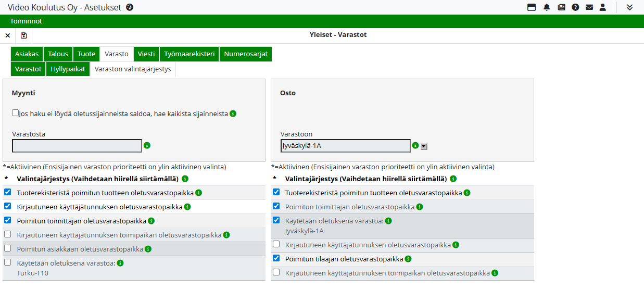Switch to the Tuote tab
The width and height of the screenshot is (644, 302).
pyautogui.click(x=86, y=54)
